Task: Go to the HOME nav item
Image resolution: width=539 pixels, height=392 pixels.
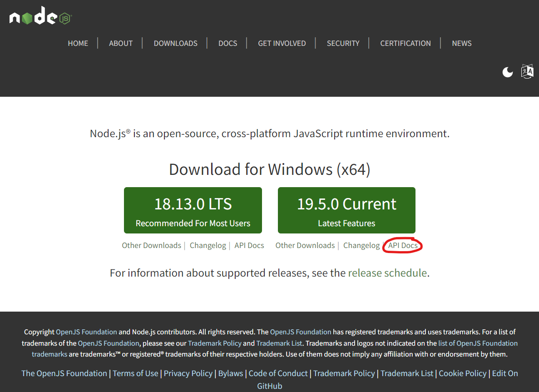Action: click(78, 43)
